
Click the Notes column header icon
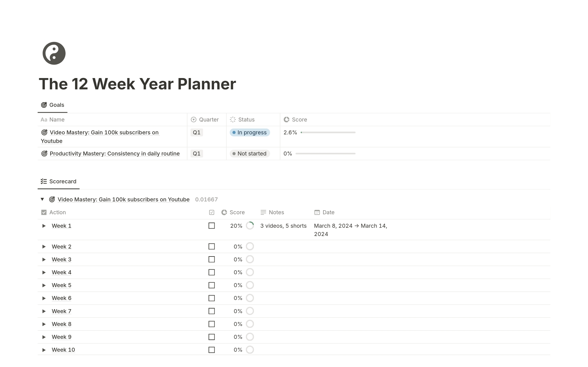263,212
